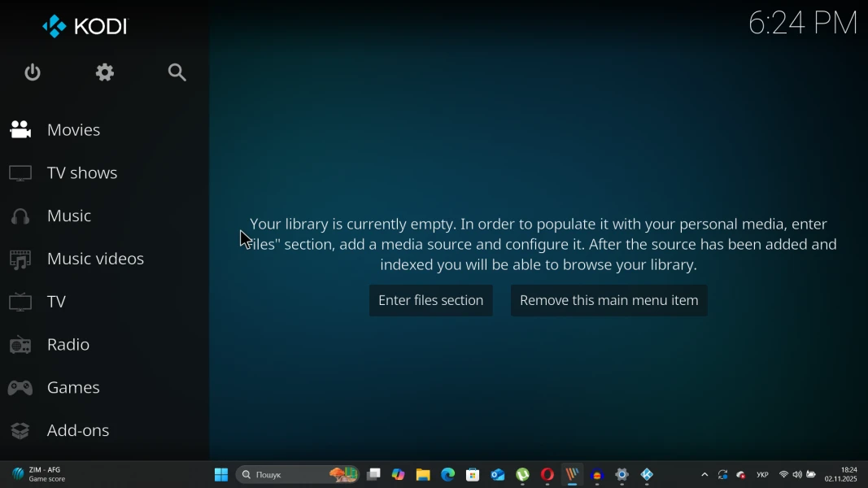Open the Windows Start menu
868x488 pixels.
click(220, 475)
